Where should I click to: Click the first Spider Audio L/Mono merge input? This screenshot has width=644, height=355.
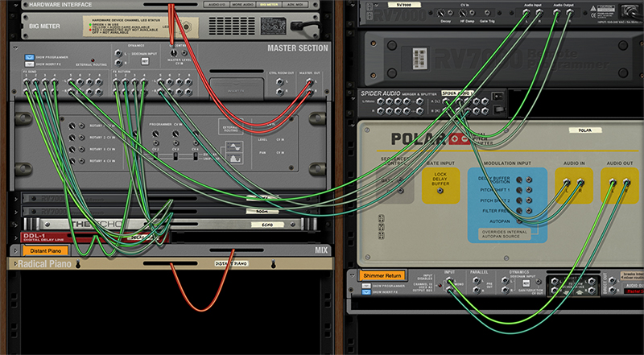pyautogui.click(x=380, y=101)
